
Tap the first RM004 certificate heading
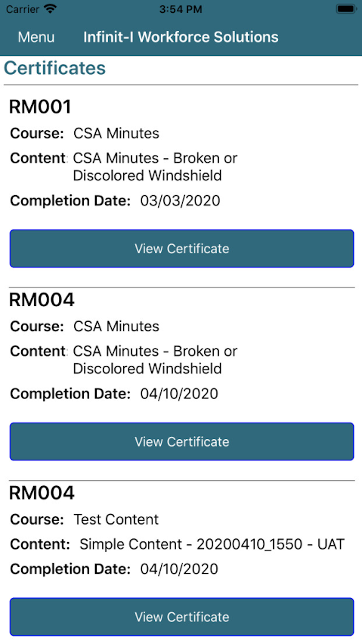(x=42, y=300)
